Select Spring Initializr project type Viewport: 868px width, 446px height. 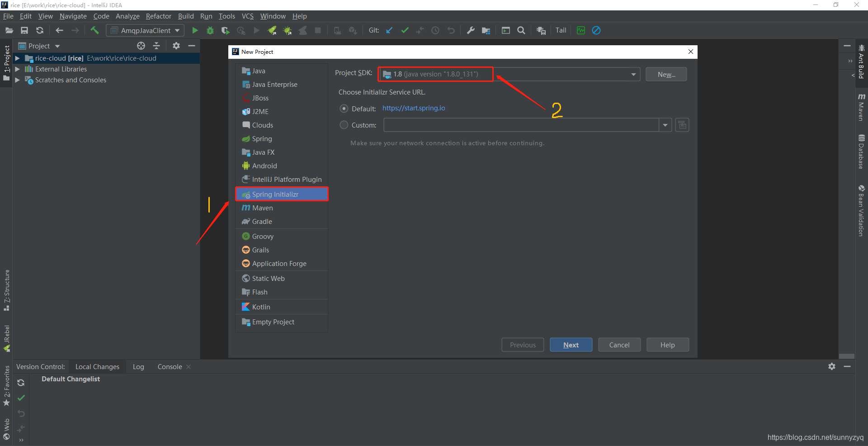click(x=282, y=194)
